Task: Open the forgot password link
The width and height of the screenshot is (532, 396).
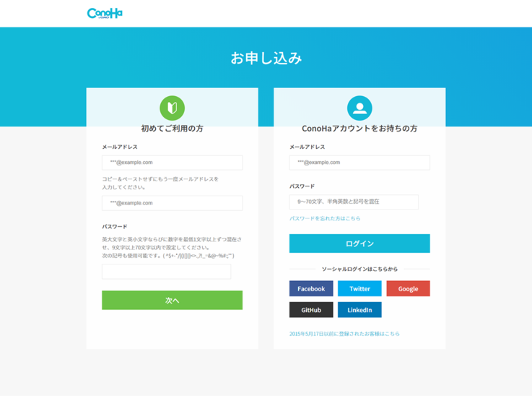Action: pyautogui.click(x=325, y=218)
